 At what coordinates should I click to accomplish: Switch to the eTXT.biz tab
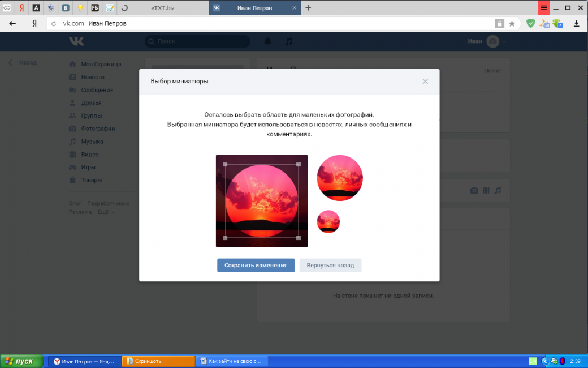pyautogui.click(x=163, y=8)
